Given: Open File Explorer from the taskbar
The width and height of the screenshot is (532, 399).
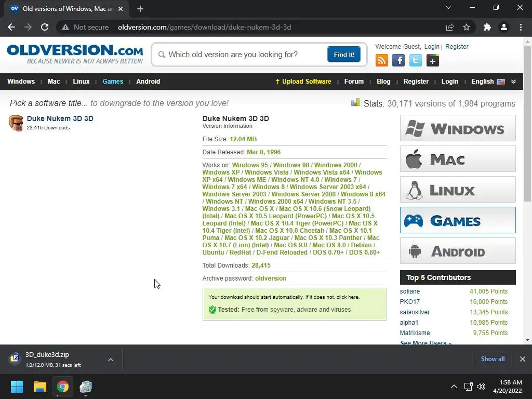Looking at the screenshot, I should (39, 387).
